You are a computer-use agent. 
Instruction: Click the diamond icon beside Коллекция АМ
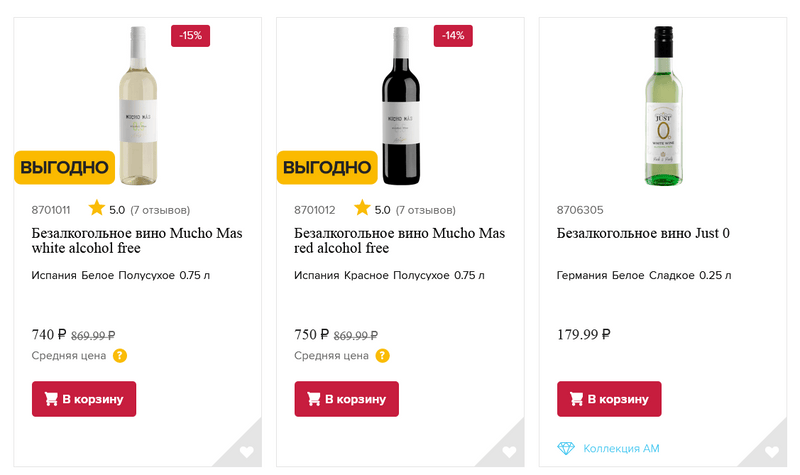pos(567,448)
